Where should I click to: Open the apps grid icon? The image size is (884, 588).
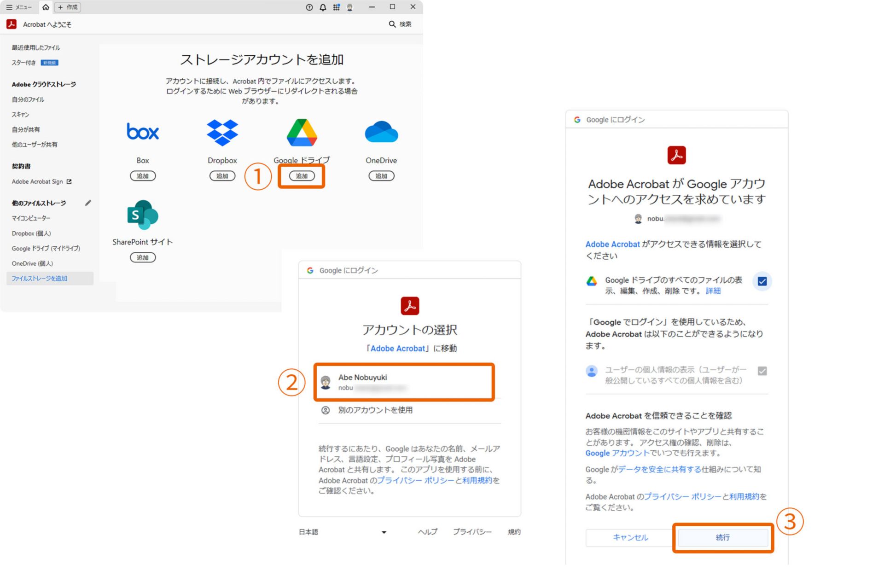pyautogui.click(x=337, y=7)
